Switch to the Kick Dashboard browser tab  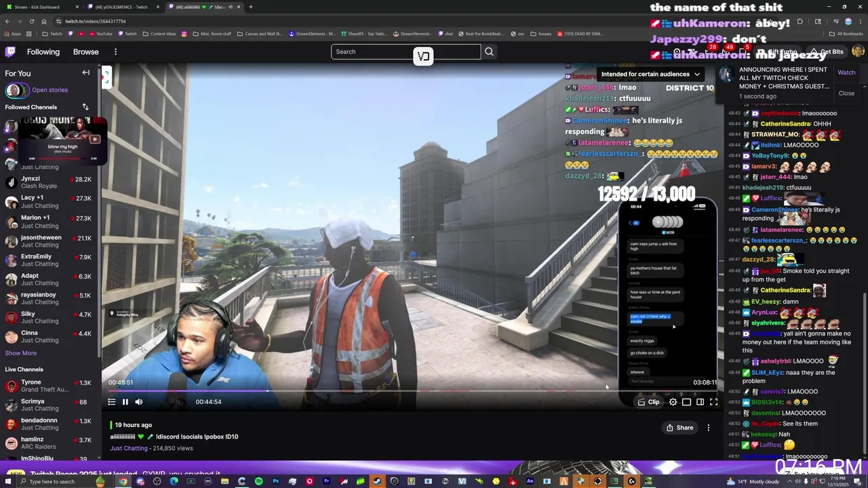pos(42,7)
